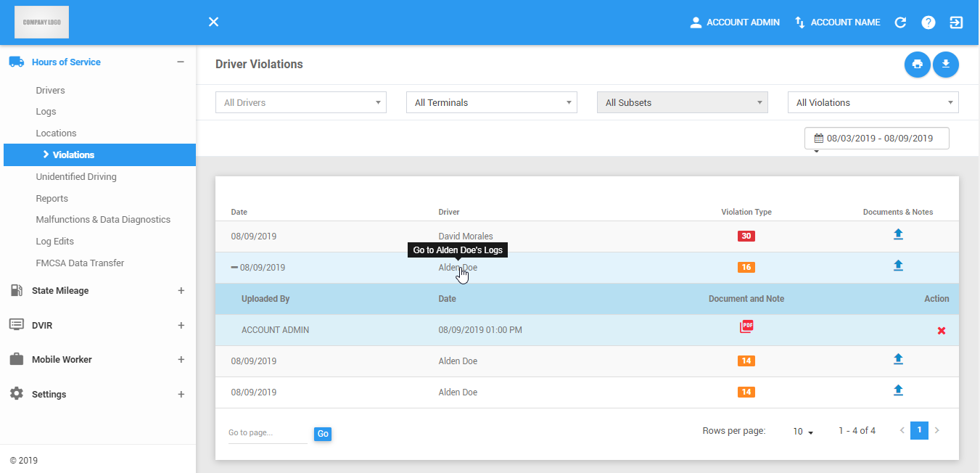Click the State Mileage fuel pump icon

pyautogui.click(x=17, y=290)
